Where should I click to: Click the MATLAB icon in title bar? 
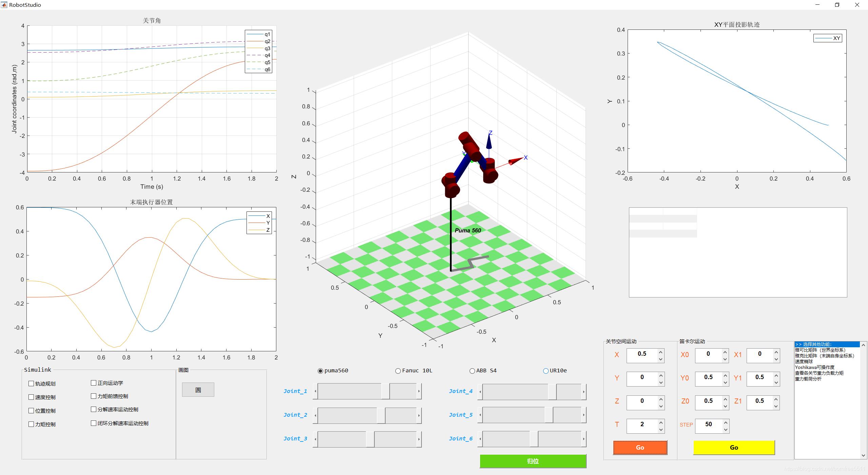pyautogui.click(x=4, y=5)
